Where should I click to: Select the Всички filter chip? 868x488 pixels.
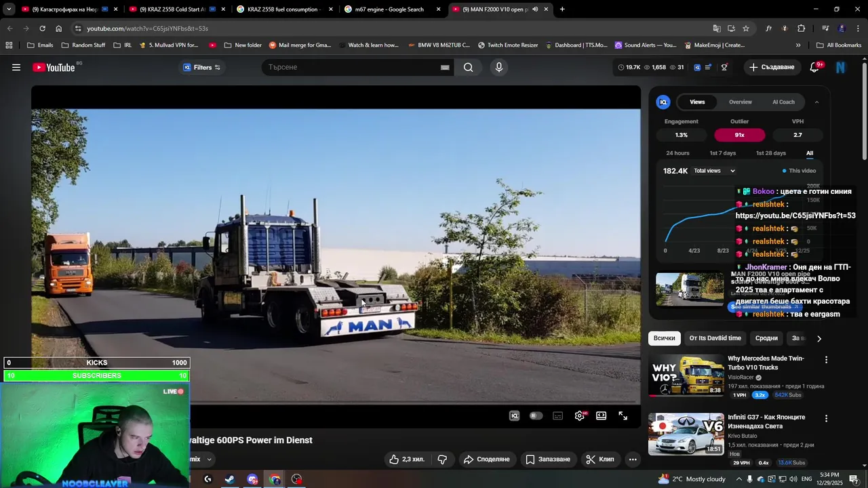(x=665, y=338)
